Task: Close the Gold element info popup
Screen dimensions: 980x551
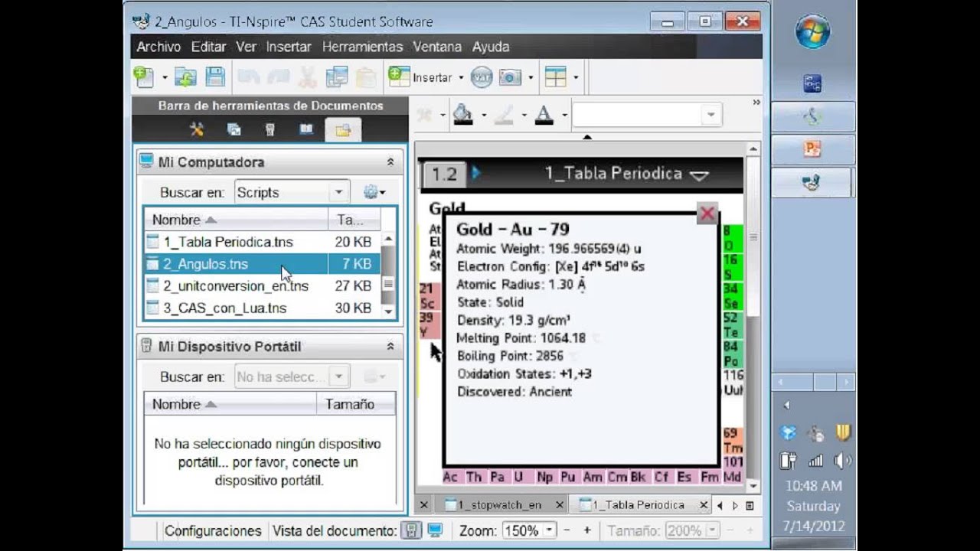Action: coord(707,214)
